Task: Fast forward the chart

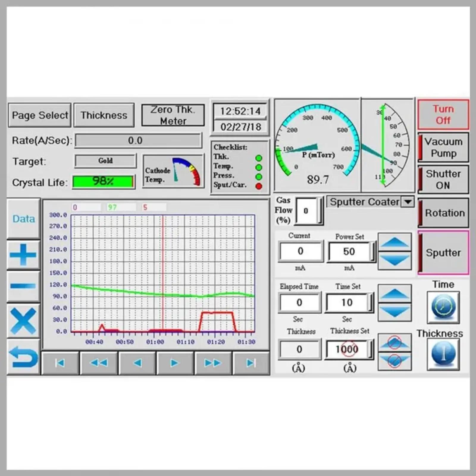Action: (213, 363)
